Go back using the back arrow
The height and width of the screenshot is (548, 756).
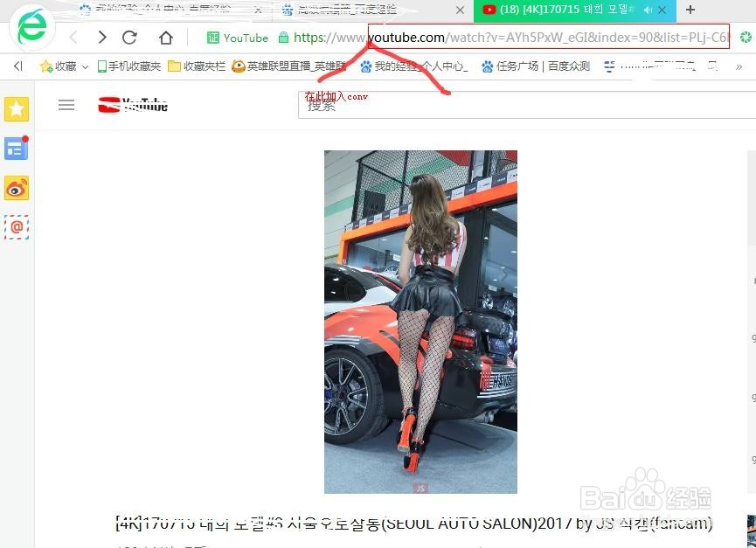73,37
